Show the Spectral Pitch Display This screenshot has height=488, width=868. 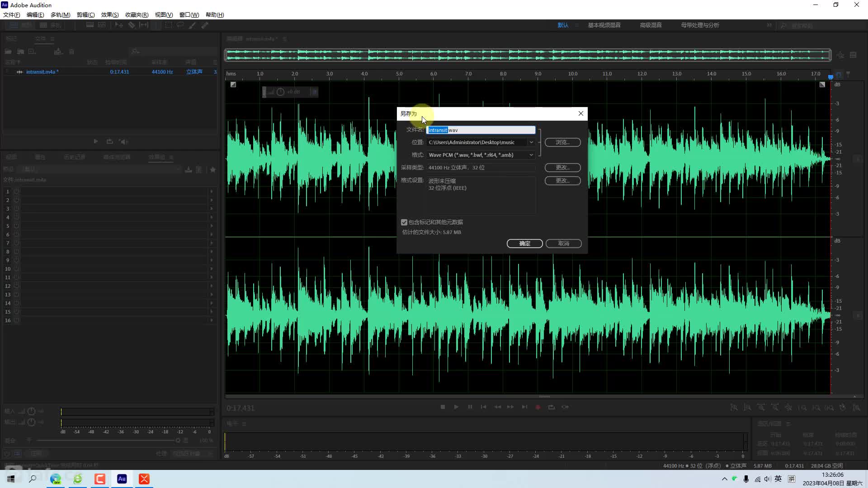pos(102,25)
